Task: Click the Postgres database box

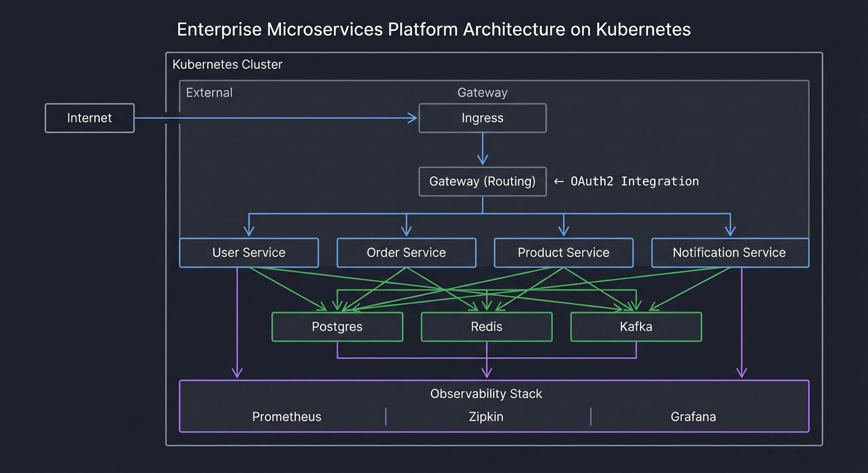Action: click(x=337, y=326)
